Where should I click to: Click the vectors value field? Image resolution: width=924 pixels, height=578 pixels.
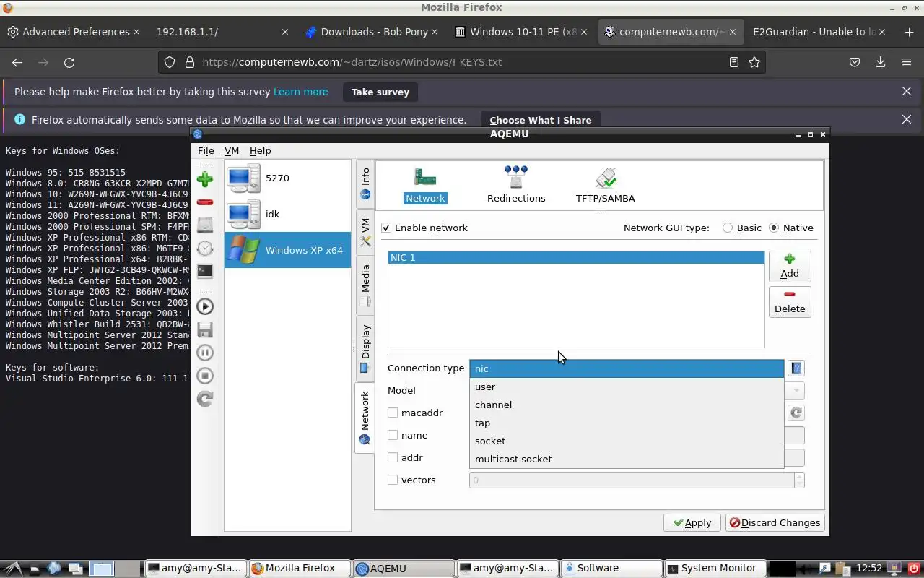[632, 480]
